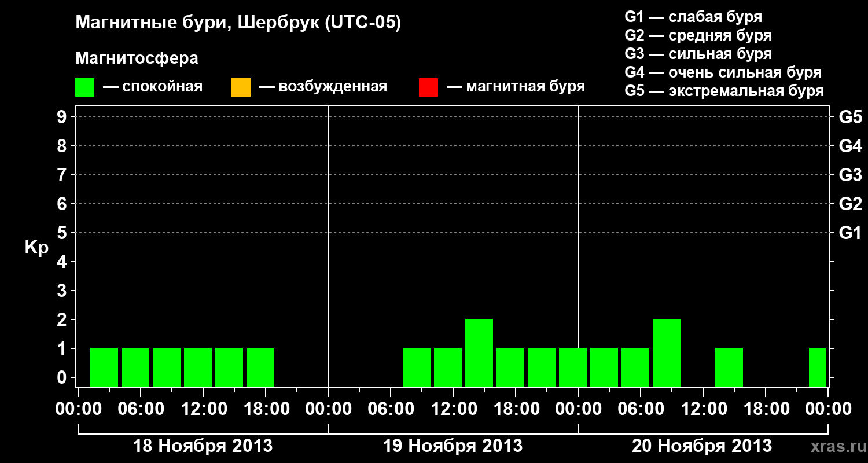The width and height of the screenshot is (868, 463).
Task: Click the right-axis 'G5' storm level label
Action: (x=850, y=117)
